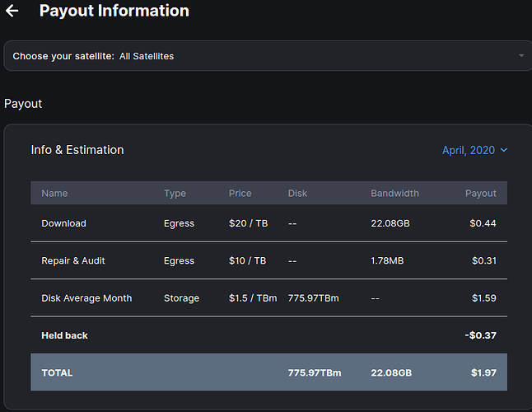
Task: Click the $1.97 total payout value
Action: click(483, 373)
